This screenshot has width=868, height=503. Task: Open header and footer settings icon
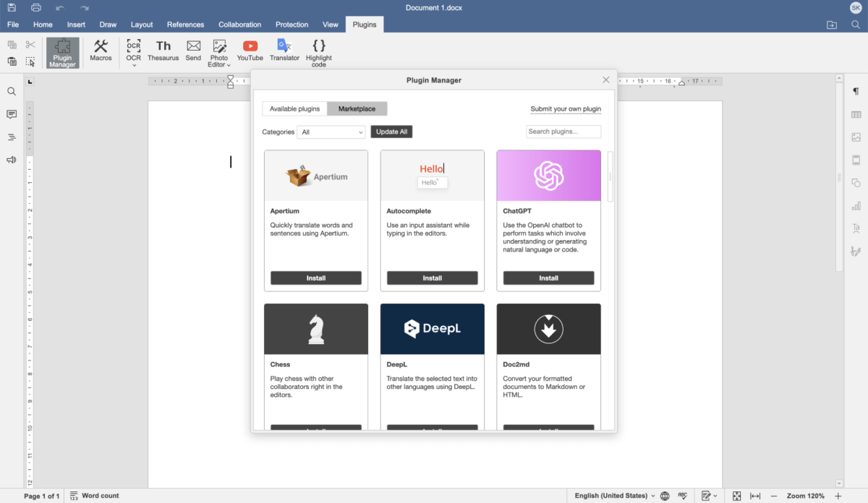pos(856,160)
